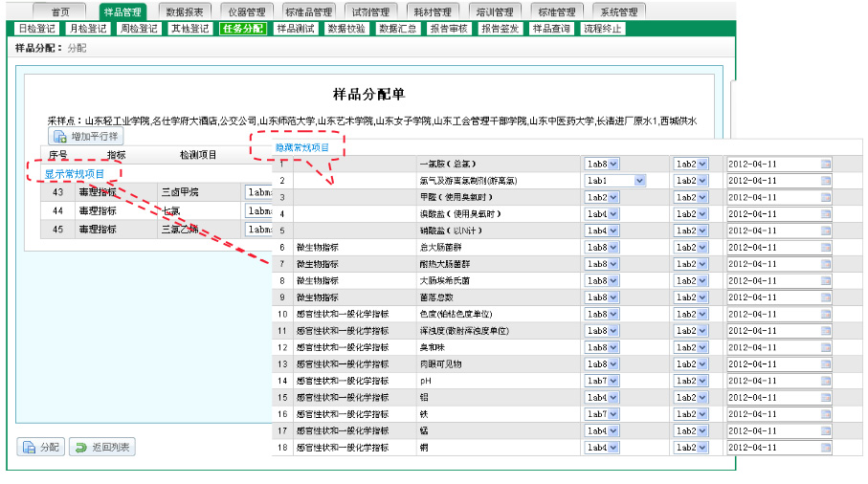Open lab8 dropdown for 一氯胺 row
The width and height of the screenshot is (868, 484).
pyautogui.click(x=614, y=165)
